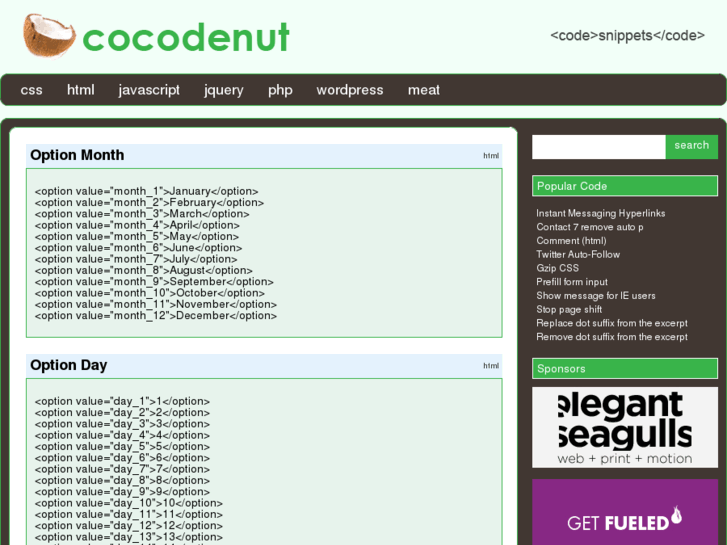Image resolution: width=727 pixels, height=545 pixels.
Task: Click the <code>snippets</code> tagline
Action: (627, 36)
